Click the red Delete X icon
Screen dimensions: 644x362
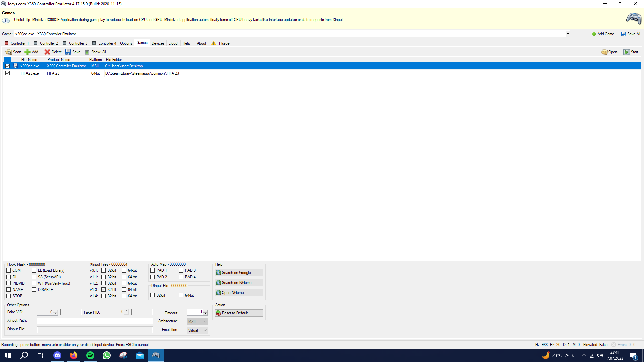coord(47,52)
